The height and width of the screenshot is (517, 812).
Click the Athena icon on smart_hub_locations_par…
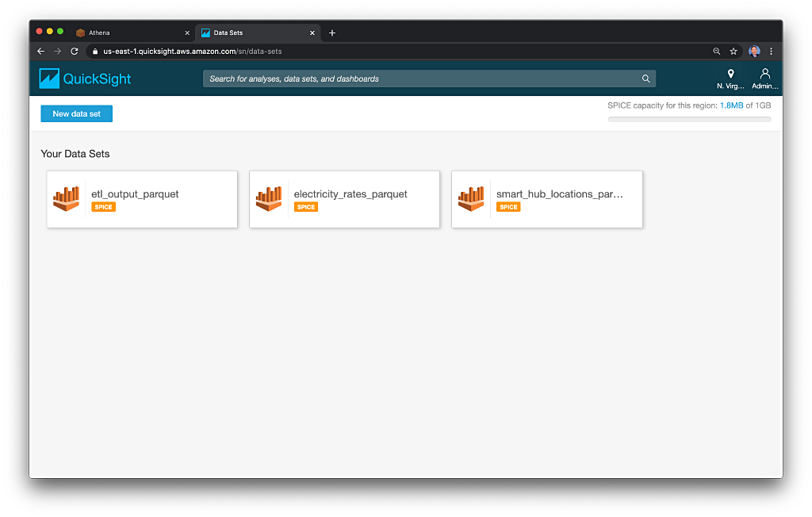click(471, 199)
